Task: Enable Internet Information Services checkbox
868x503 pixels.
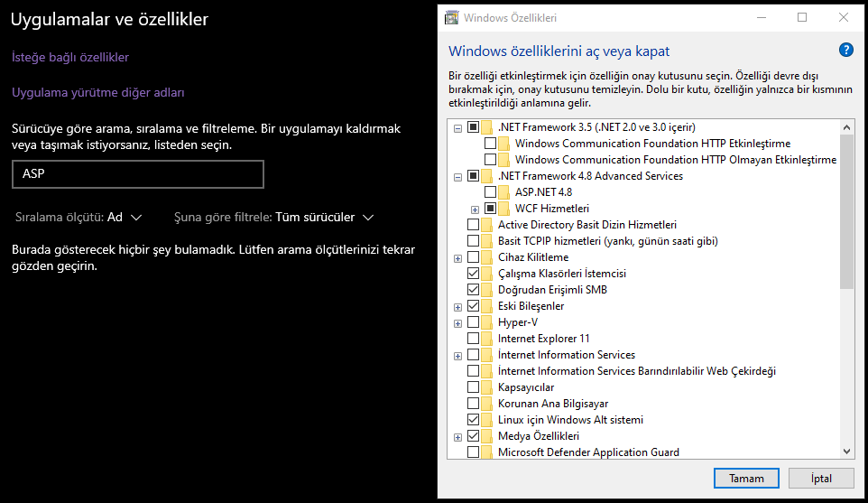Action: point(473,355)
